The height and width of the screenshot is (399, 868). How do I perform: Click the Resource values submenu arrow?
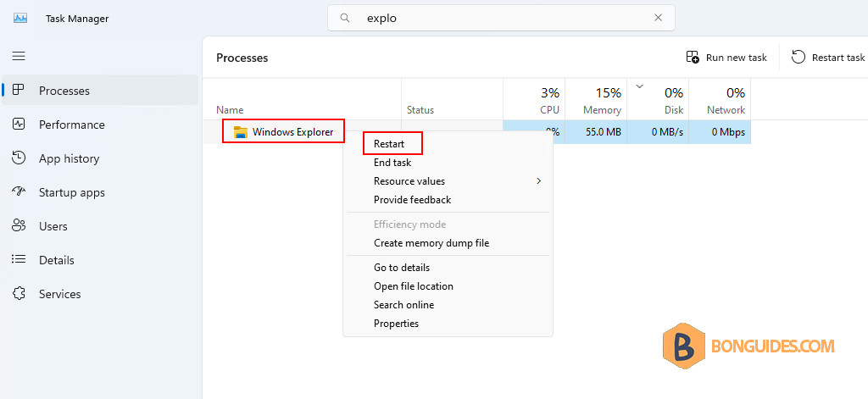(538, 181)
